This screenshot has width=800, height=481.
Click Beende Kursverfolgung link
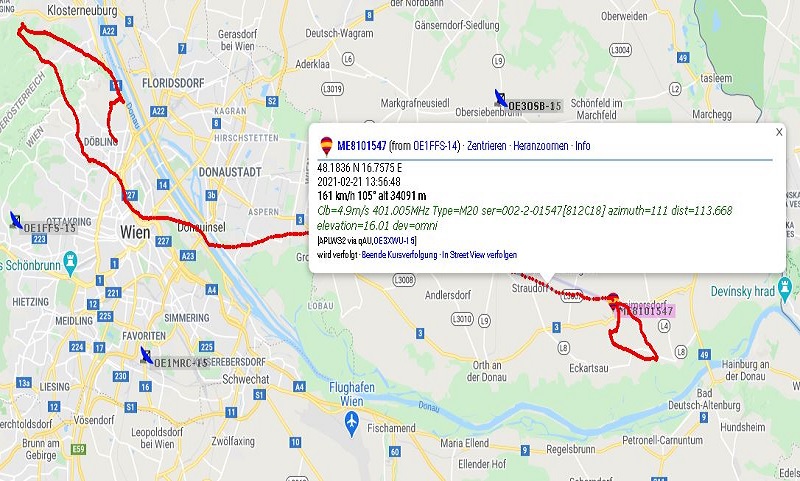(399, 255)
